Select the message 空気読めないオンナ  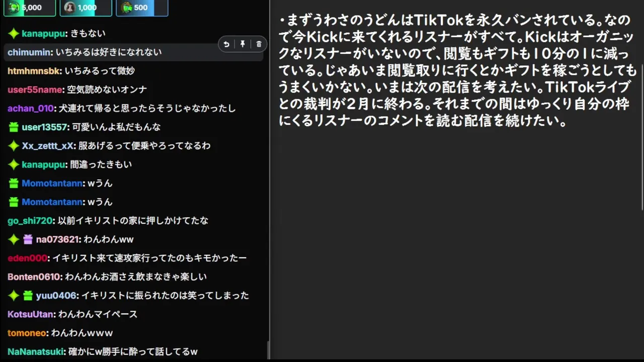(x=107, y=89)
